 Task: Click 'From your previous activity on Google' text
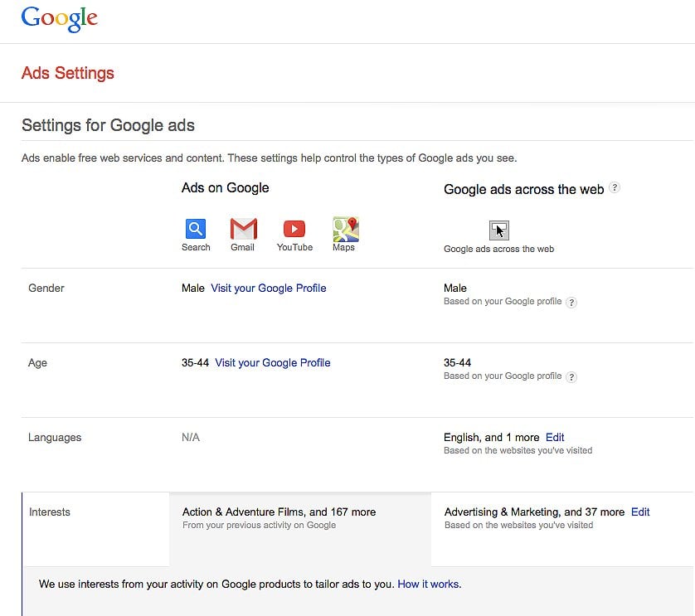pyautogui.click(x=259, y=525)
